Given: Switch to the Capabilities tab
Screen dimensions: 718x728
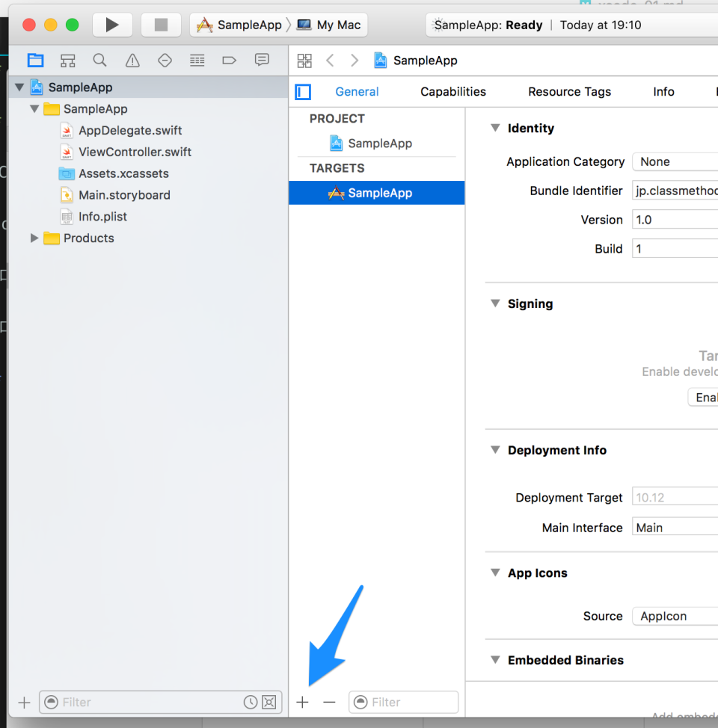Looking at the screenshot, I should (x=452, y=91).
